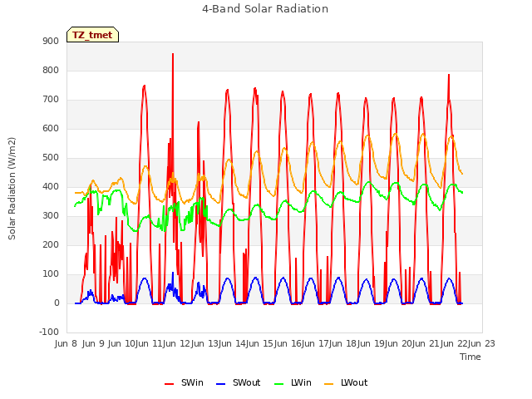
Task: Click the Jun 21 x-axis date label
Action: click(x=423, y=343)
